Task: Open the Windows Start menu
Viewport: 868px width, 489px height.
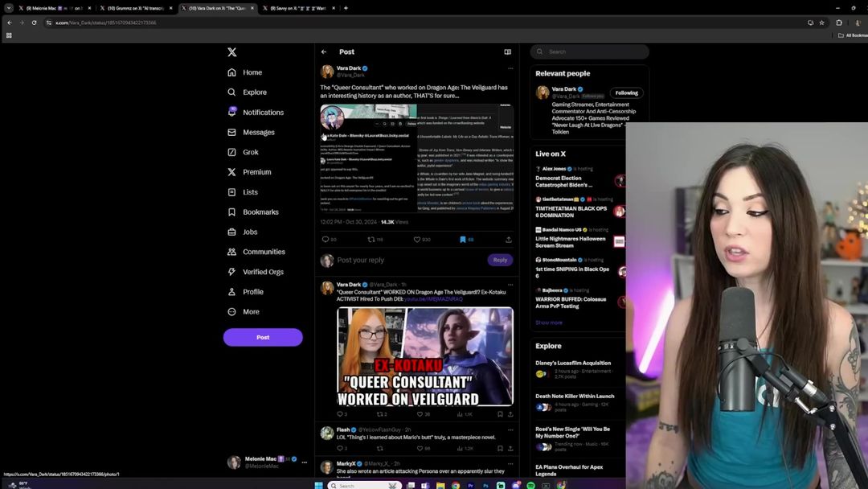Action: (x=318, y=486)
